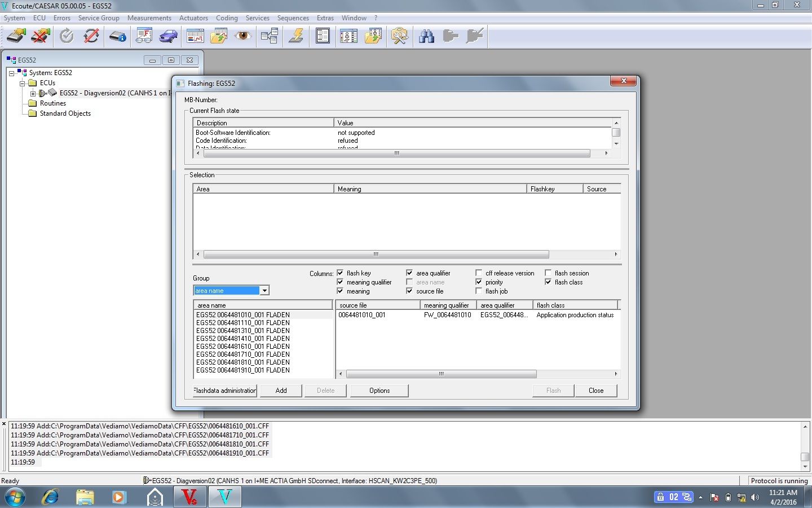Switch to the red V taskbar application
The width and height of the screenshot is (812, 508).
tap(190, 497)
